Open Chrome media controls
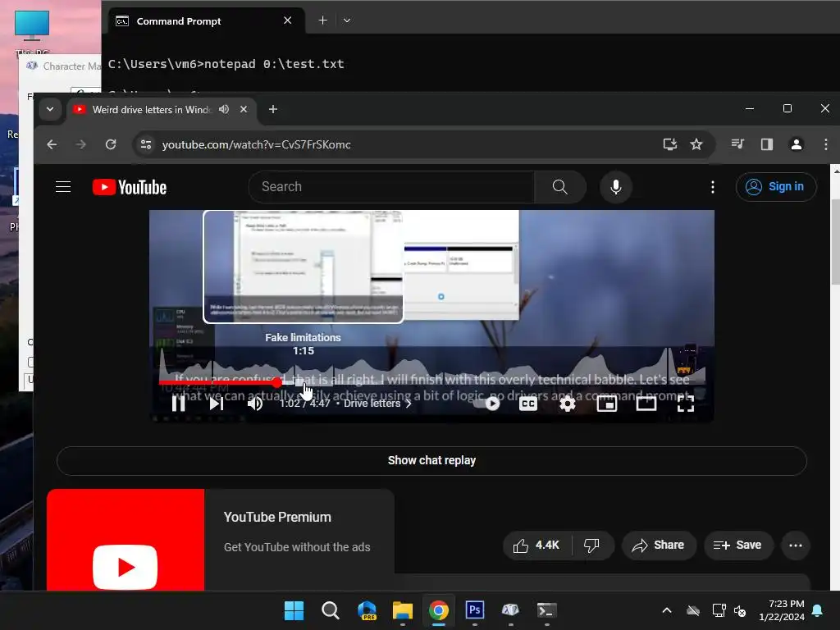This screenshot has height=630, width=840. [737, 144]
